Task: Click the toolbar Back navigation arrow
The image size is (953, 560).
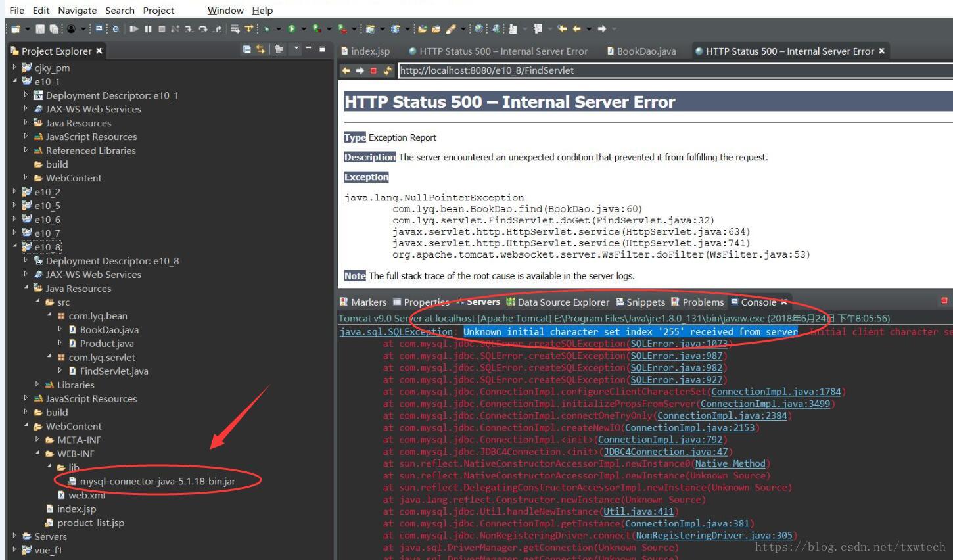Action: (576, 28)
